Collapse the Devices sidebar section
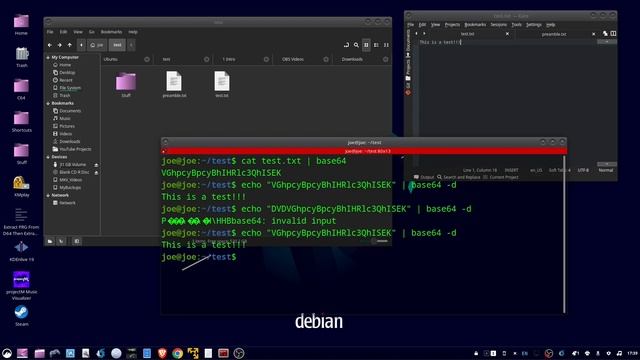 48,157
